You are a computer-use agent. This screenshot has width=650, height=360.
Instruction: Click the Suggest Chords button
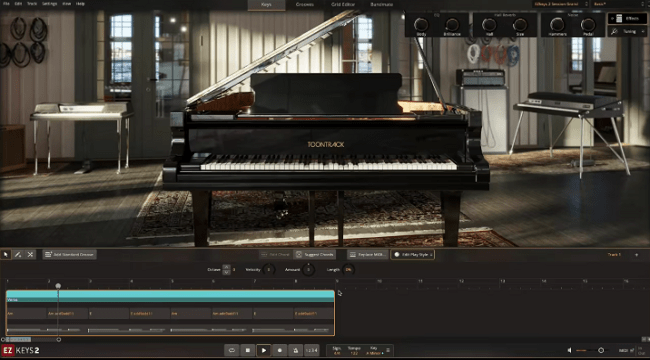(x=315, y=255)
